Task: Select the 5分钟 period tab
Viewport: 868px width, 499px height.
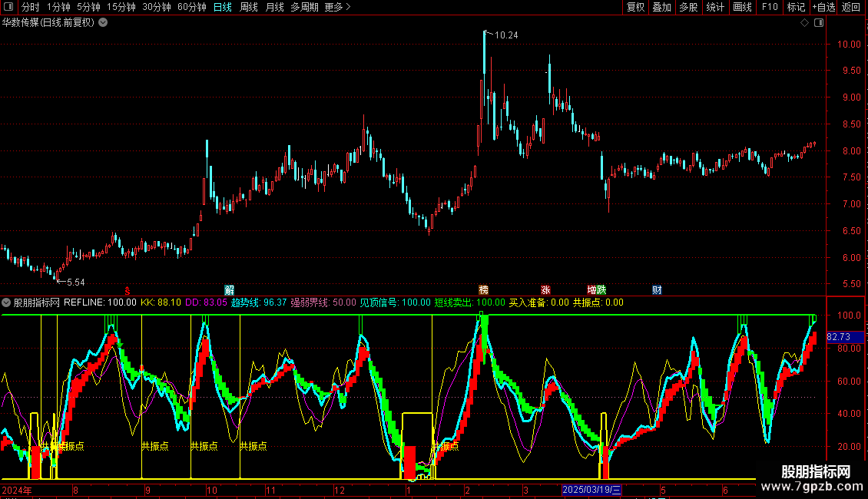Action: (88, 7)
